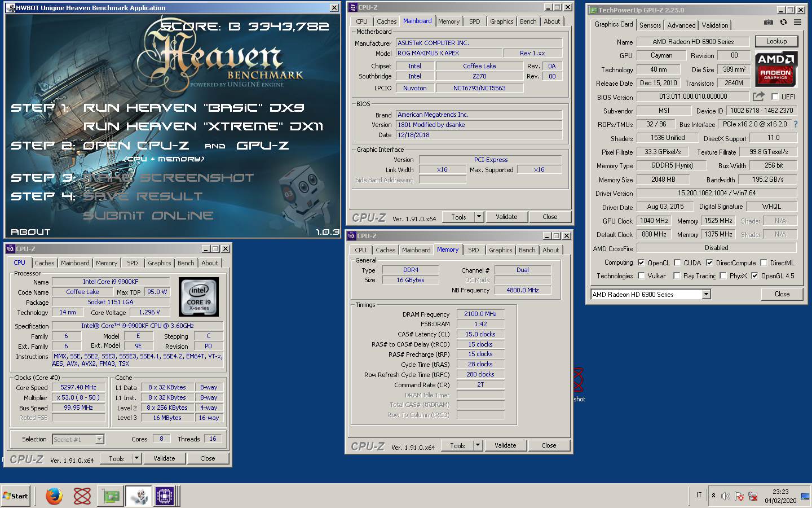This screenshot has height=508, width=812.
Task: Open the GPU-Z hamburger menu
Action: click(x=797, y=22)
